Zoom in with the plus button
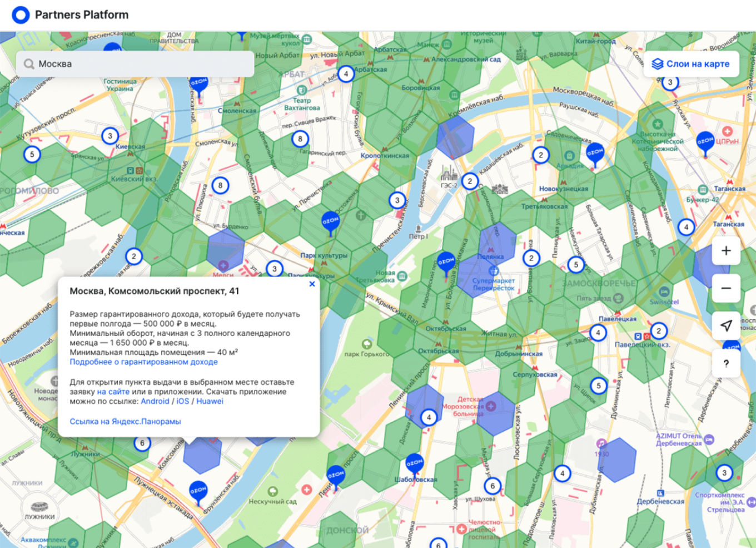Viewport: 756px width, 548px height. [725, 251]
